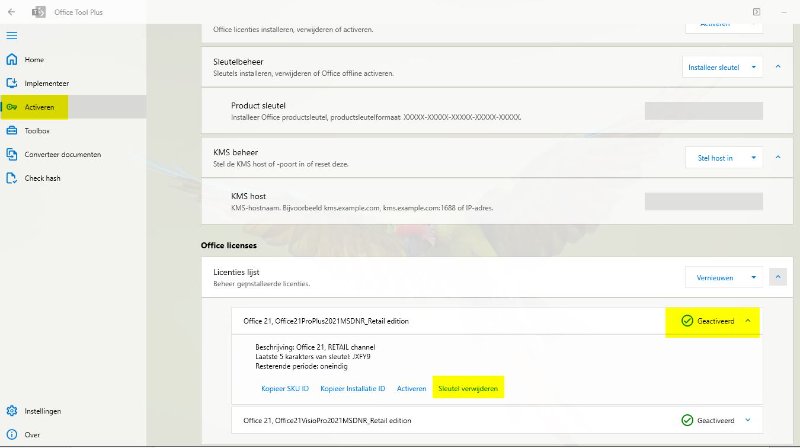Image resolution: width=800 pixels, height=448 pixels.
Task: Click the Sleutelbeheer heading
Action: click(238, 62)
